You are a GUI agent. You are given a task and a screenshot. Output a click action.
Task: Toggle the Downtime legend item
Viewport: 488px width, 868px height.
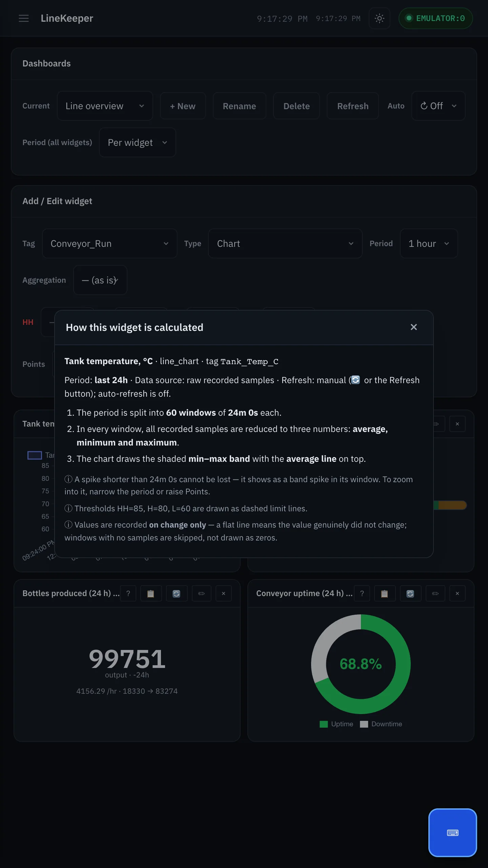click(x=381, y=724)
